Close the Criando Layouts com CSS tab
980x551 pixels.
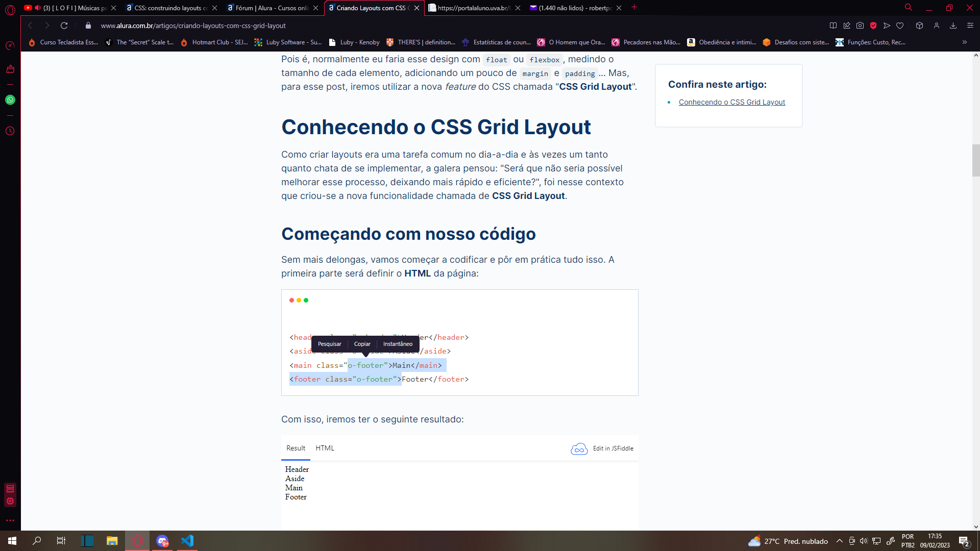point(417,8)
